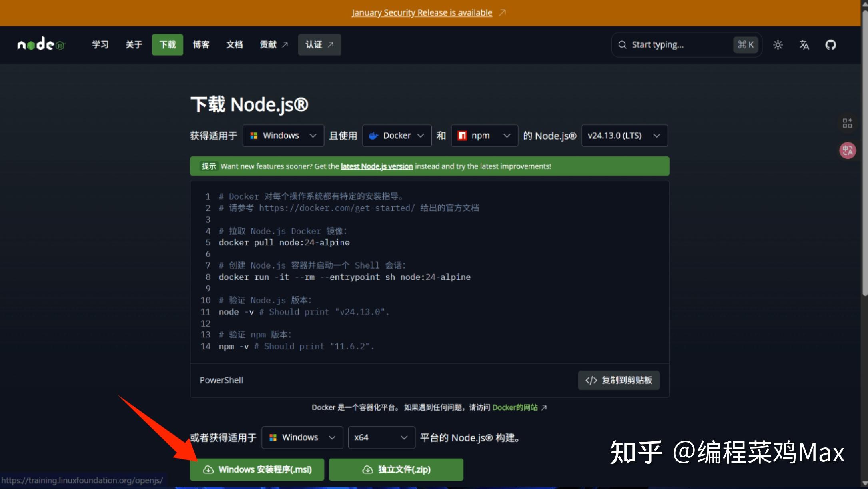Expand the Docker install method dropdown

tap(397, 136)
